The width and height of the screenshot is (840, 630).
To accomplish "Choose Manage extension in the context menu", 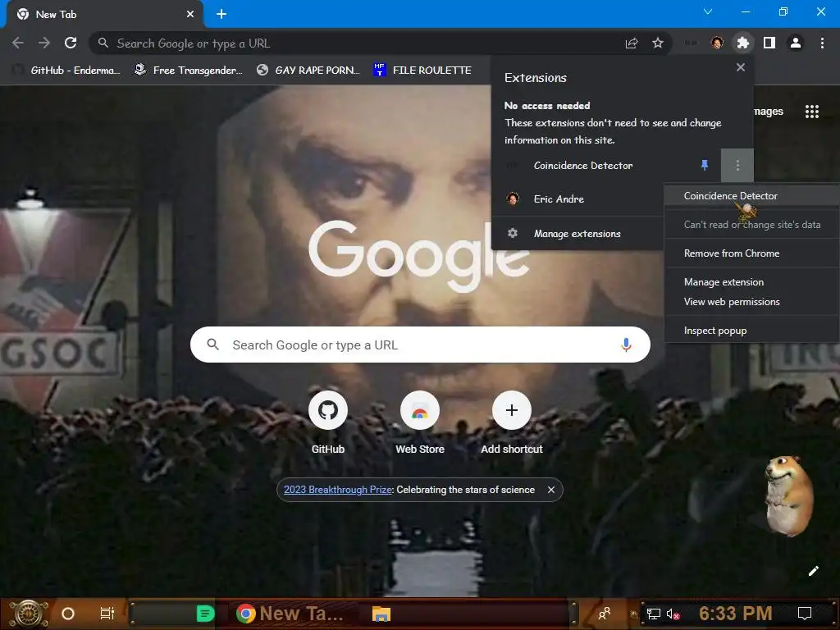I will (751, 282).
